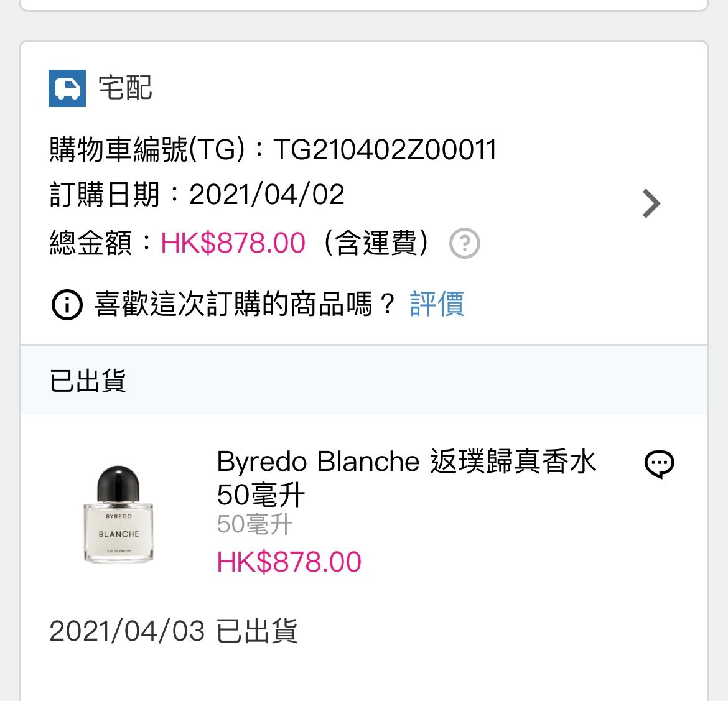This screenshot has height=701, width=728.
Task: Select the 已出貨 status header bar
Action: click(x=364, y=380)
